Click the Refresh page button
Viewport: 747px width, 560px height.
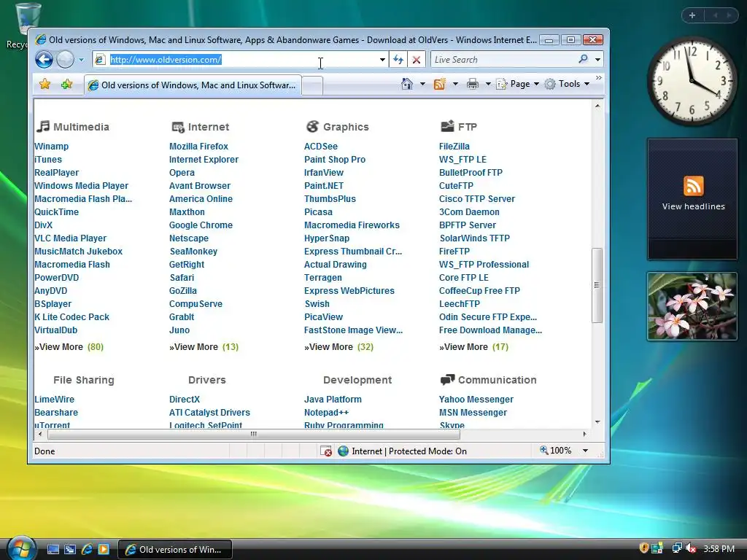click(x=398, y=60)
